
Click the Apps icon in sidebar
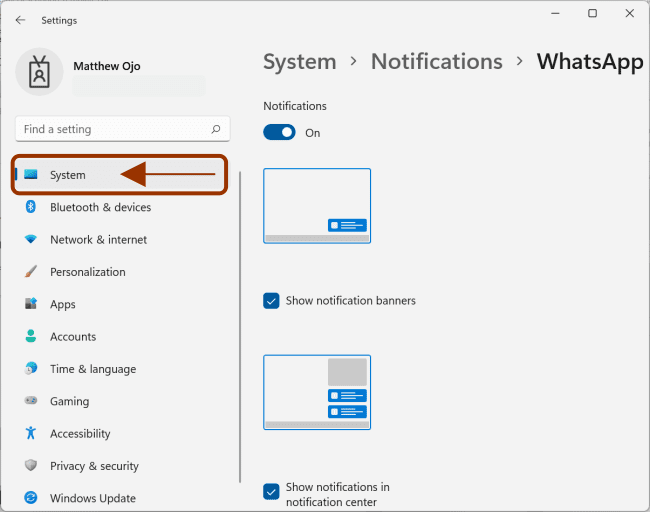coord(31,303)
